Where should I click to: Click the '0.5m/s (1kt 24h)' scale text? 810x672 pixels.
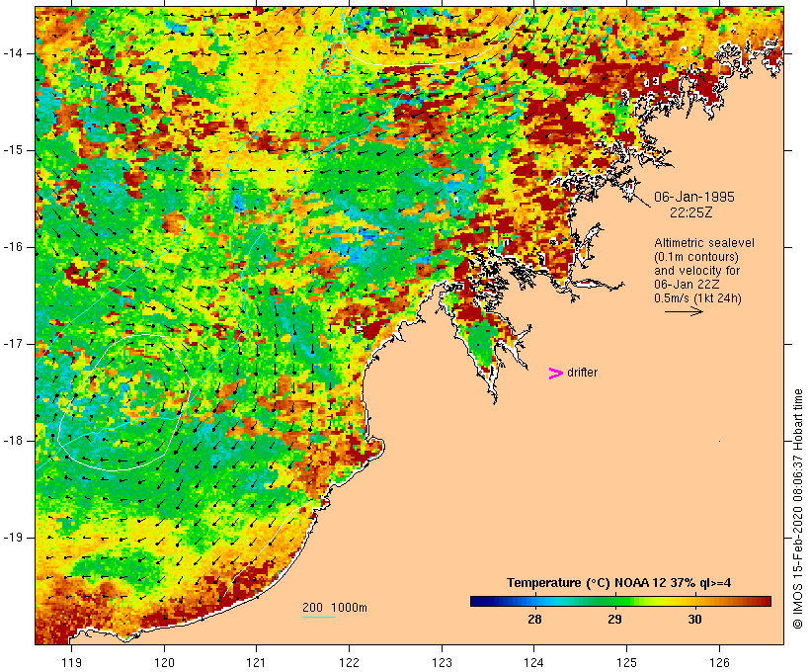coord(697,298)
